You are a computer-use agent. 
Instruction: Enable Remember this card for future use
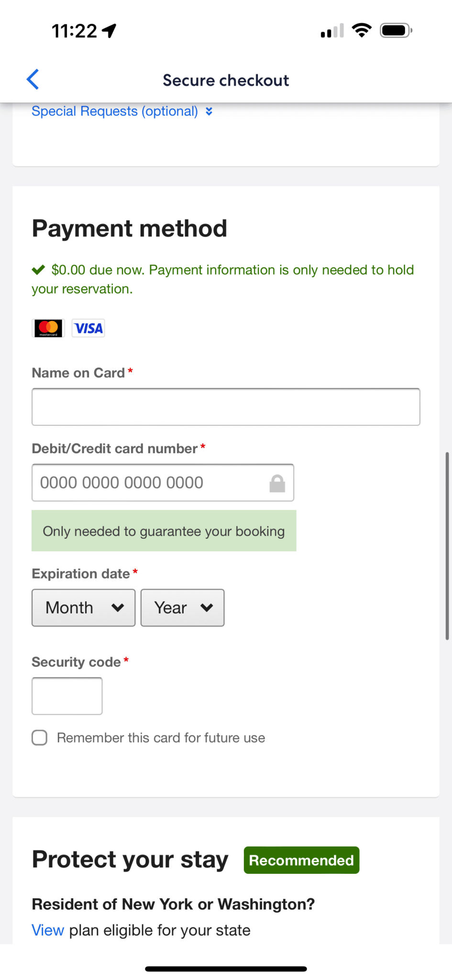point(39,737)
